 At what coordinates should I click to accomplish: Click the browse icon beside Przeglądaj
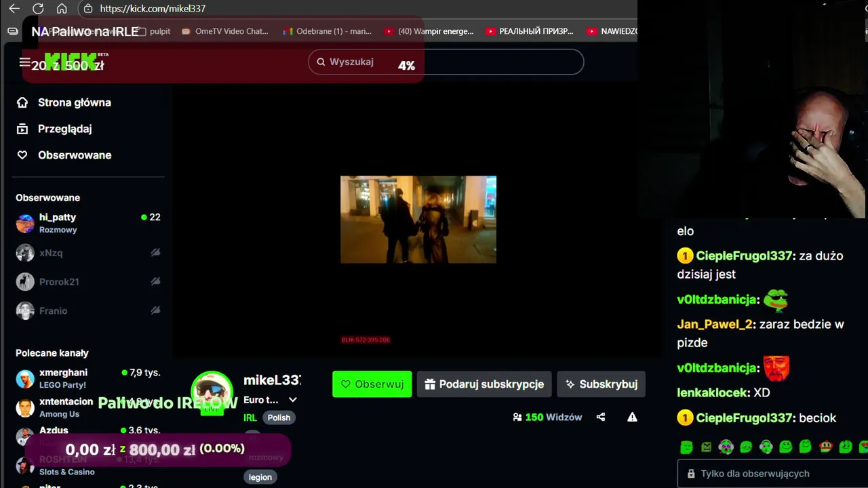[x=22, y=129]
